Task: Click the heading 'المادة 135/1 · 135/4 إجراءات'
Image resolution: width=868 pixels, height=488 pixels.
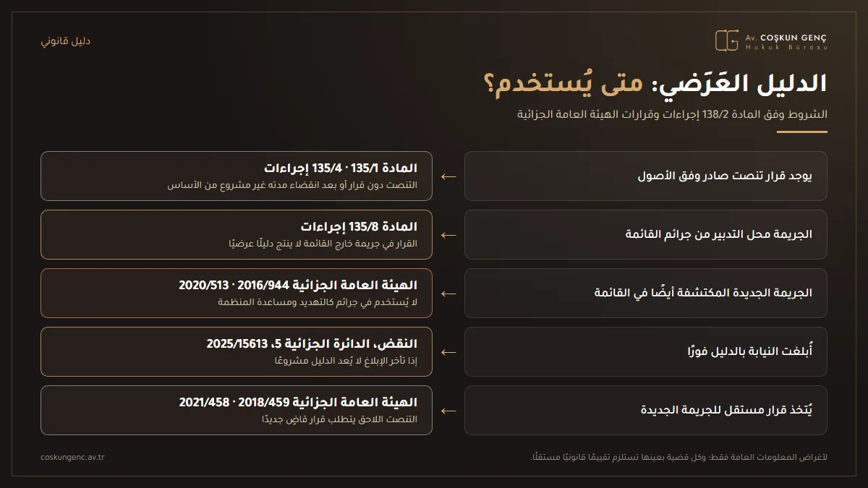Action: (x=341, y=168)
